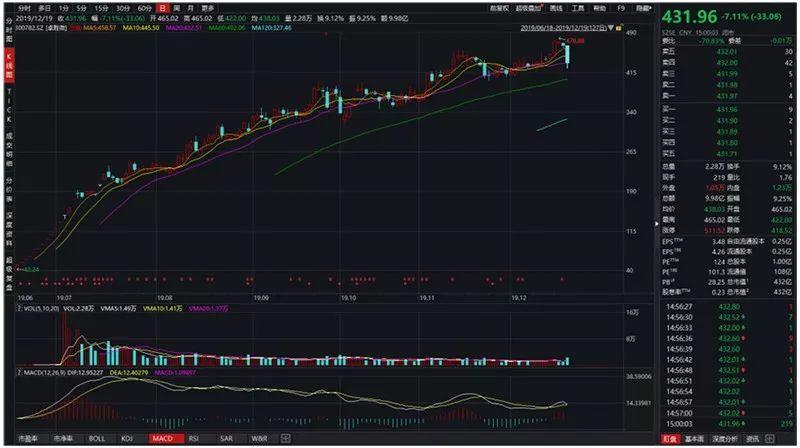This screenshot has width=800, height=448.
Task: Switch the sub-chart to the 市净率 indicator
Action: point(63,438)
